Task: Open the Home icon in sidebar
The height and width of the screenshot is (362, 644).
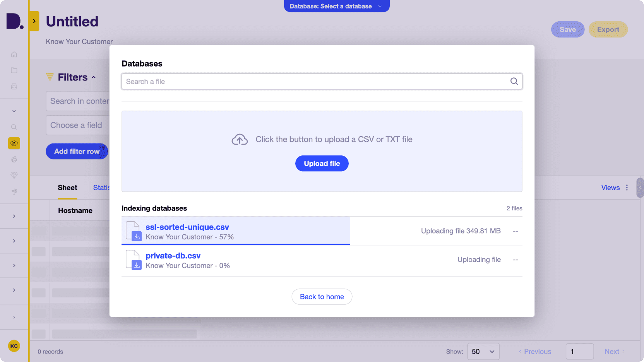Action: pyautogui.click(x=14, y=55)
